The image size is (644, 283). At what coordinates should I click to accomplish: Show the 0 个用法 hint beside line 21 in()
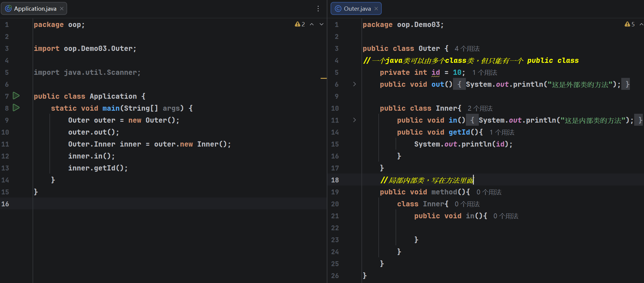pos(506,216)
